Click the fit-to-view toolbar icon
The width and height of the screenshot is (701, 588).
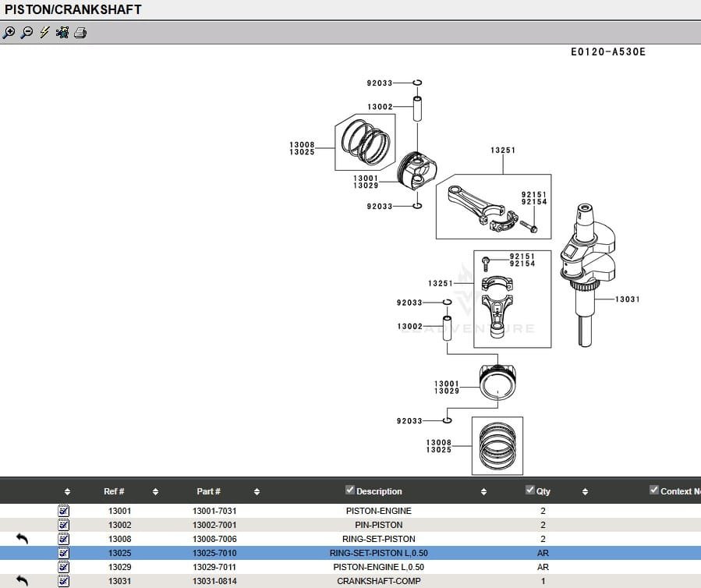click(x=62, y=33)
